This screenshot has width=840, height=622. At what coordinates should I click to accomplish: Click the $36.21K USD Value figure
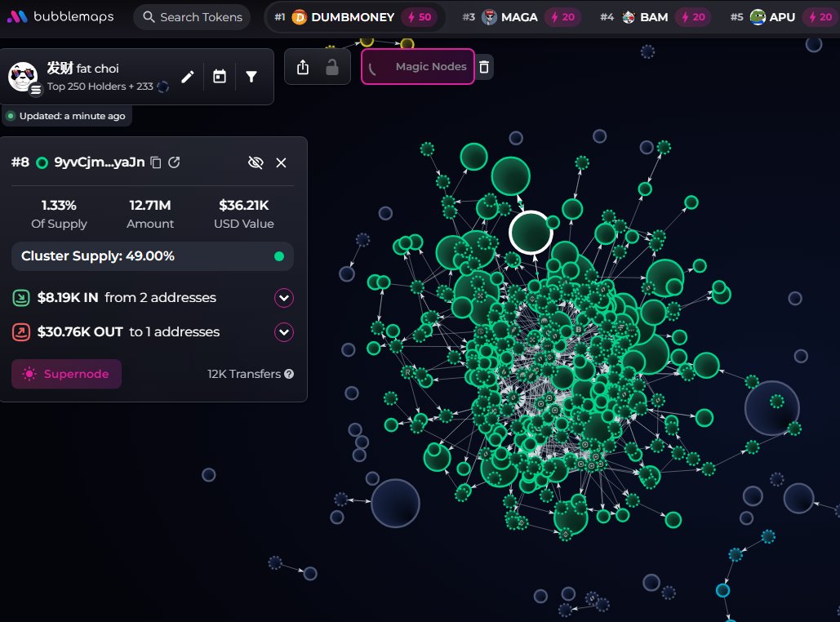pos(244,205)
